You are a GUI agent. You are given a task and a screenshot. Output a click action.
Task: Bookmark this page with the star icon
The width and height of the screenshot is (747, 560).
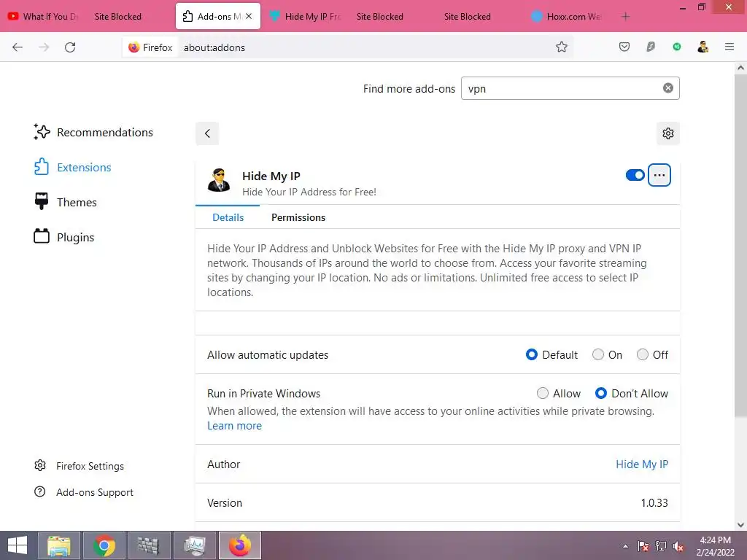click(x=562, y=47)
